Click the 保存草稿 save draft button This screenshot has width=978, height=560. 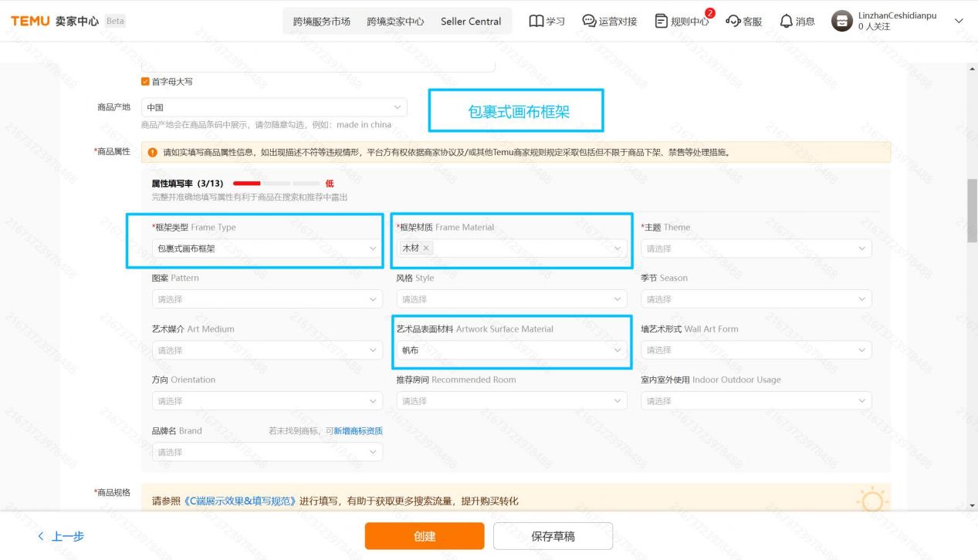pyautogui.click(x=552, y=535)
